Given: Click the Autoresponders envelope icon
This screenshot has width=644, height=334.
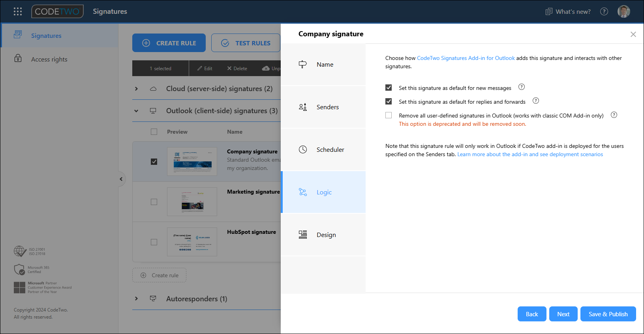Looking at the screenshot, I should 153,299.
